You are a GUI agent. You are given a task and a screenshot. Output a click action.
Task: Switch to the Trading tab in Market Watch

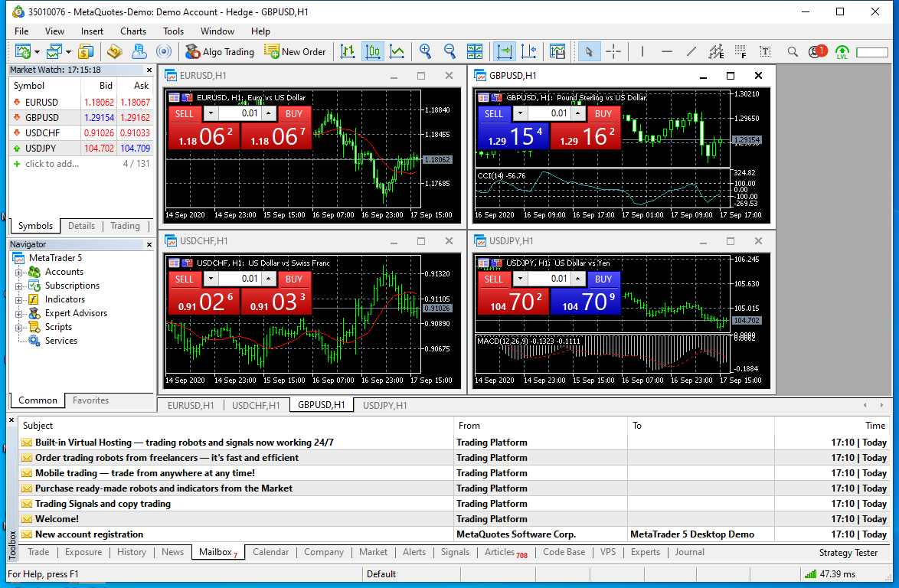tap(125, 226)
